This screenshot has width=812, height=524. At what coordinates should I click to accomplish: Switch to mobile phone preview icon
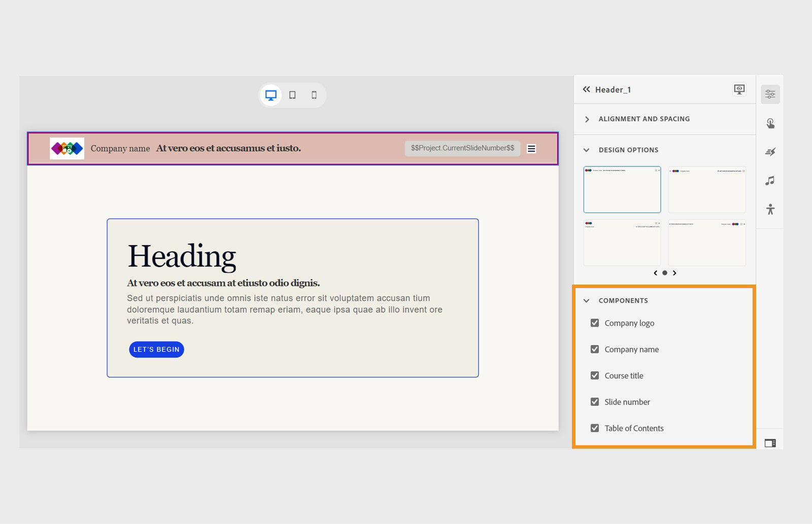(x=314, y=95)
